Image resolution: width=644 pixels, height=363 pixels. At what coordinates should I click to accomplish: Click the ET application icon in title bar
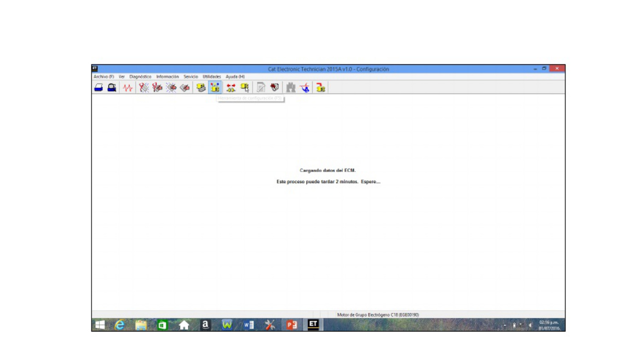[95, 68]
